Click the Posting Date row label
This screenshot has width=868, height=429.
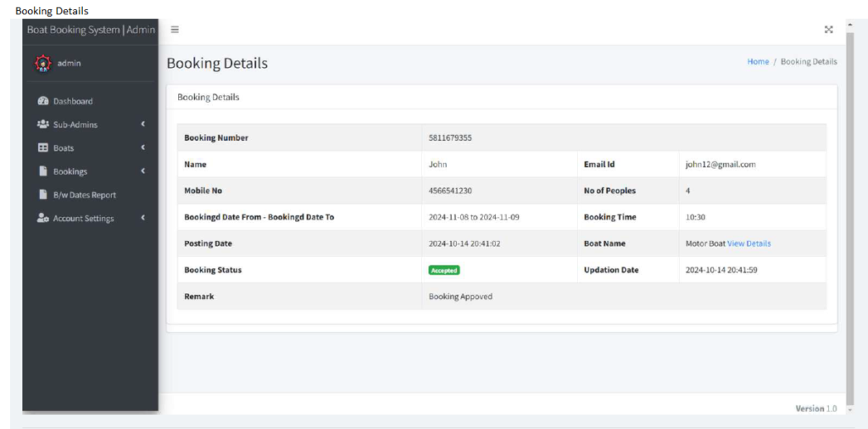[x=209, y=243]
